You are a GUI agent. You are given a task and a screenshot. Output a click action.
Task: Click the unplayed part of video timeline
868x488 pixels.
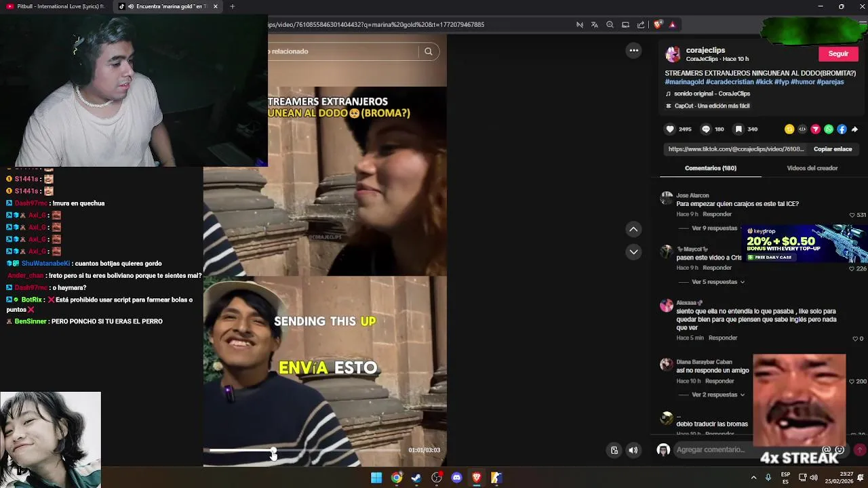point(338,450)
